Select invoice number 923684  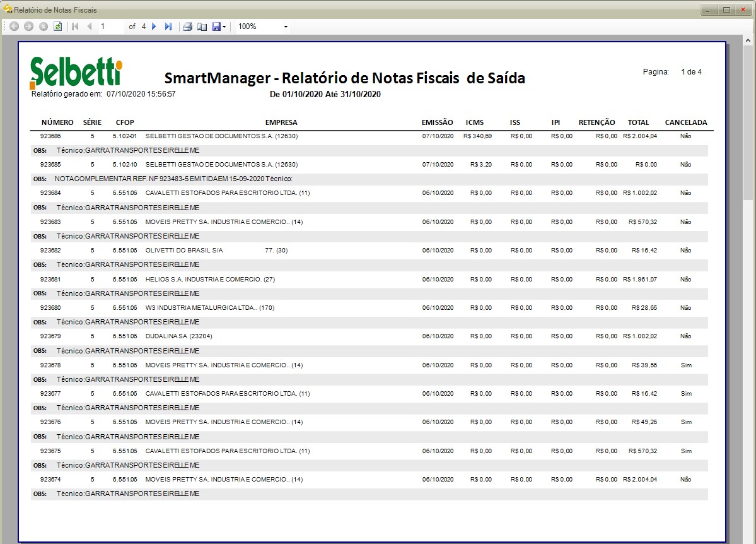(x=50, y=193)
